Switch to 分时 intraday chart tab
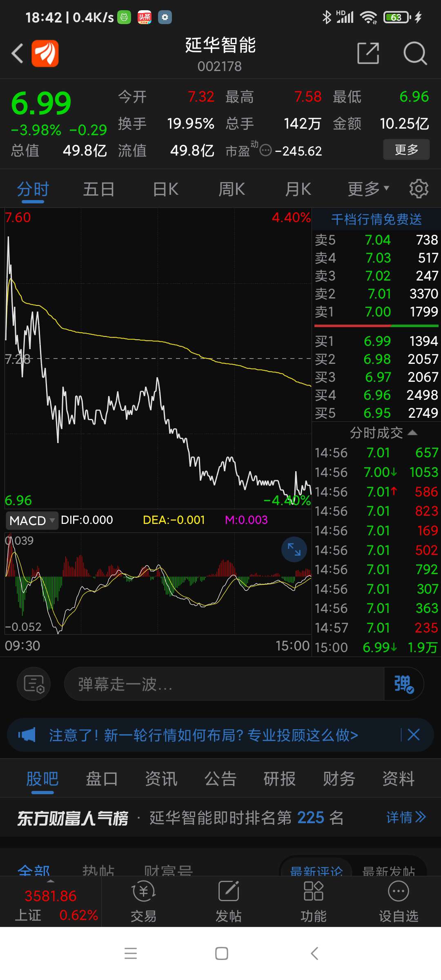 click(33, 189)
